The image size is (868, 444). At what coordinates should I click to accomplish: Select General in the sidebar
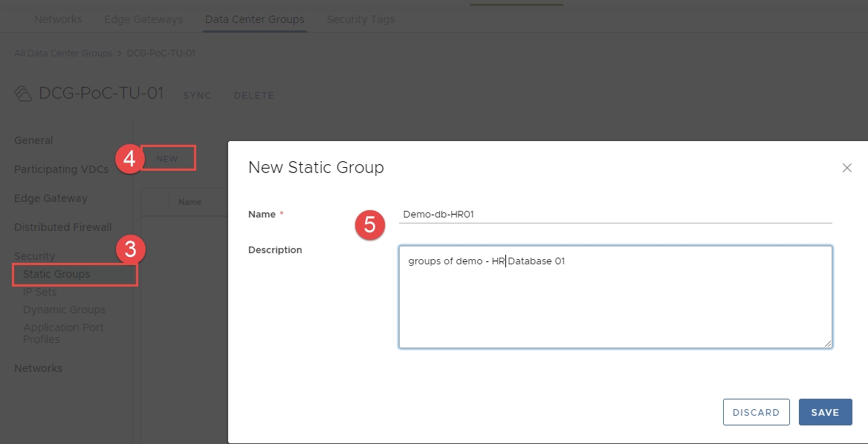point(33,140)
